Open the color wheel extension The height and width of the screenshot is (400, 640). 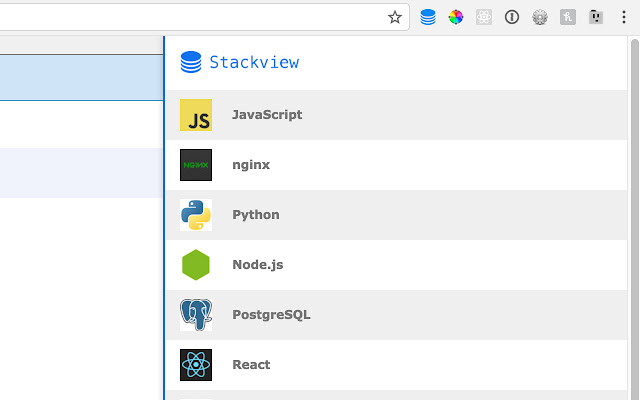(456, 17)
